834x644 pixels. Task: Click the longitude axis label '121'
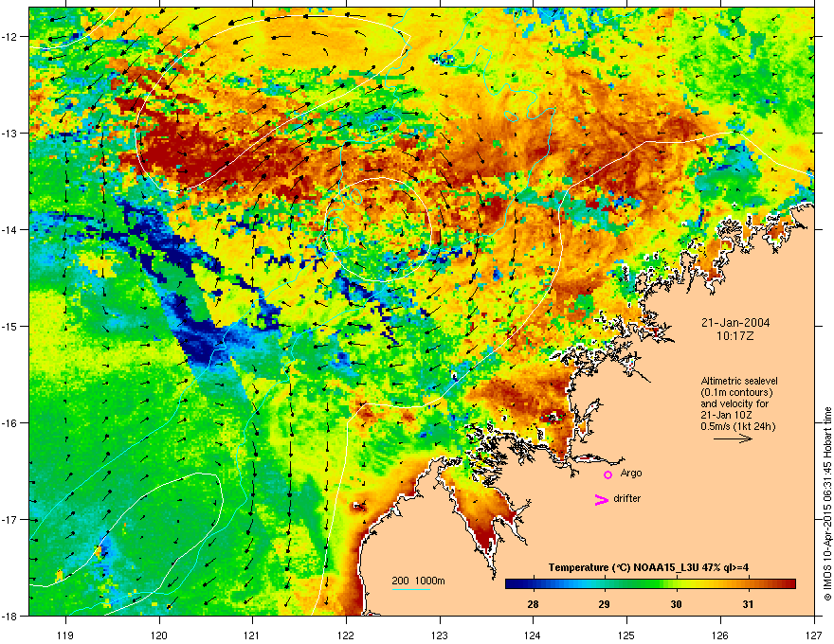(x=252, y=635)
